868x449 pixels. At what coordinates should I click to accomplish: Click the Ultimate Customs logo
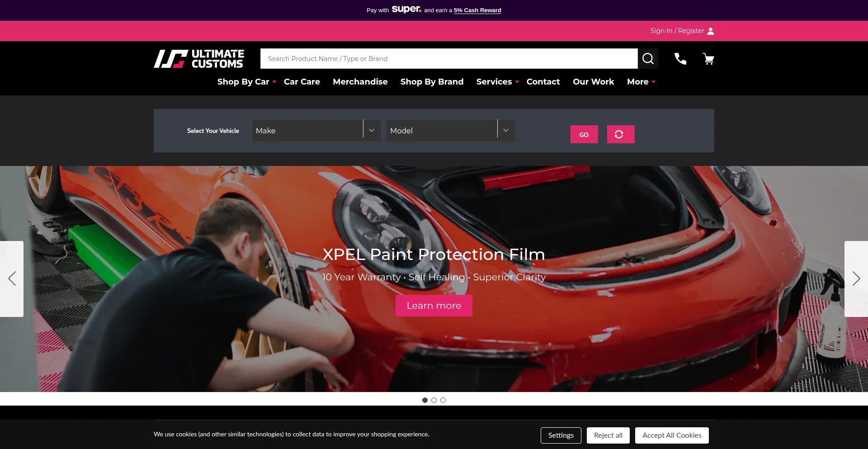[199, 59]
